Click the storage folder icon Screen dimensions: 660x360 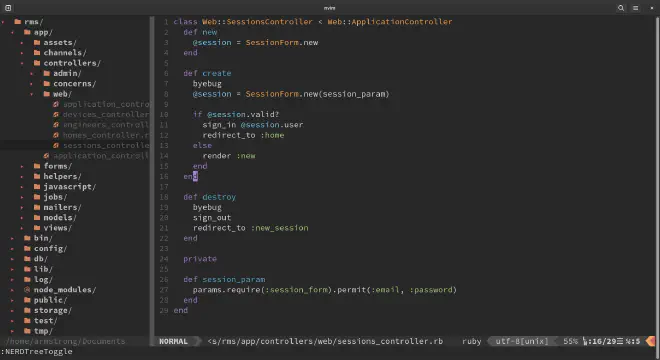(x=27, y=310)
